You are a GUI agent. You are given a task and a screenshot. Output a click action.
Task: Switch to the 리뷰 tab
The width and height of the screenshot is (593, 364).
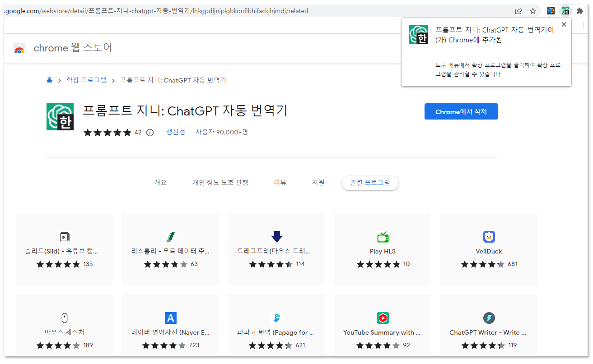tap(280, 183)
